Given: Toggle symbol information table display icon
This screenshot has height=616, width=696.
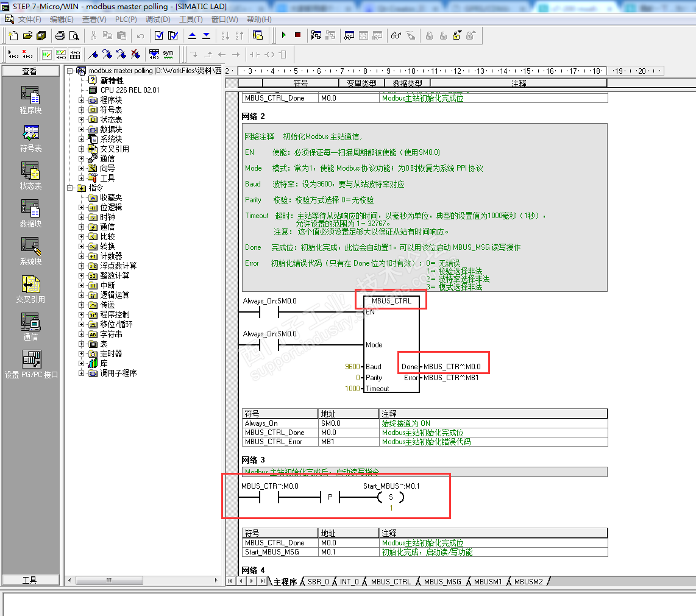Looking at the screenshot, I should [75, 55].
